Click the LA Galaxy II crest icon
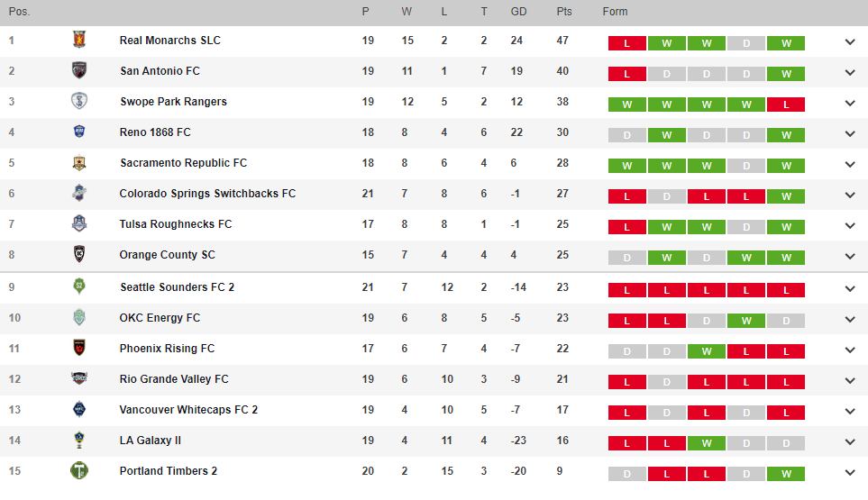The height and width of the screenshot is (500, 868). pos(79,440)
